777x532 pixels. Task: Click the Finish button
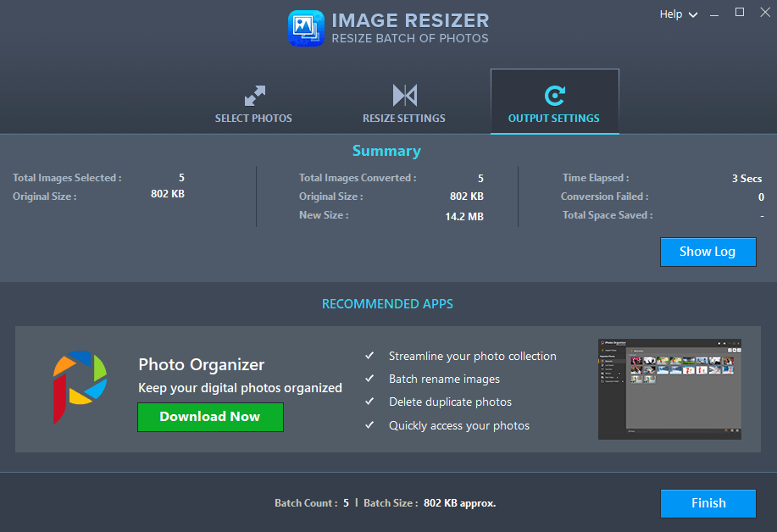tap(708, 503)
